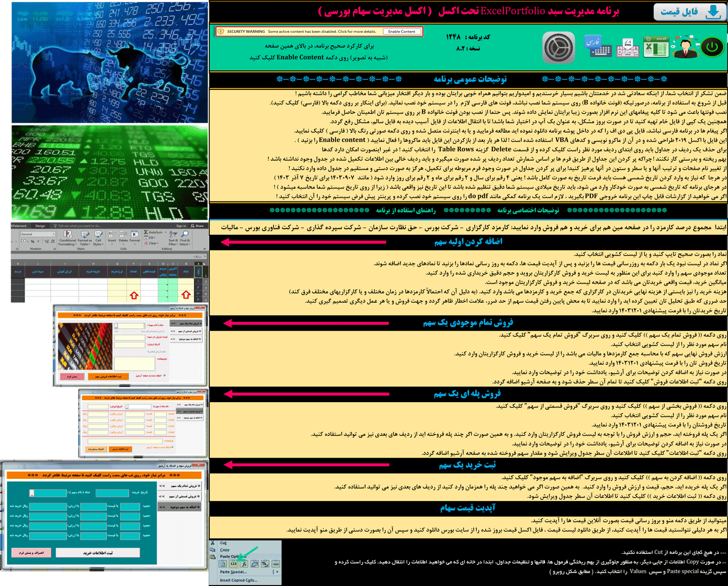Viewport: 728px width, 586px height.
Task: Click the فایل قیمت download button
Action: pyautogui.click(x=690, y=12)
